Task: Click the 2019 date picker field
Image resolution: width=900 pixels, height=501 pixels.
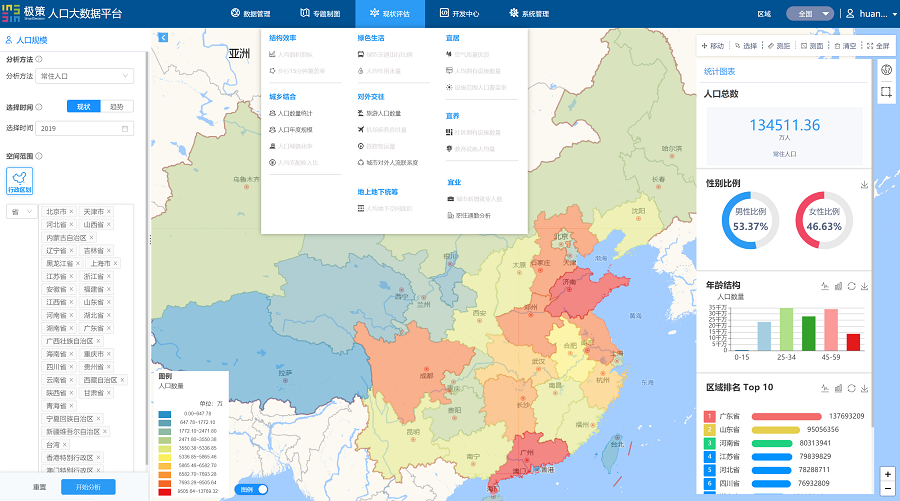Action: click(85, 128)
